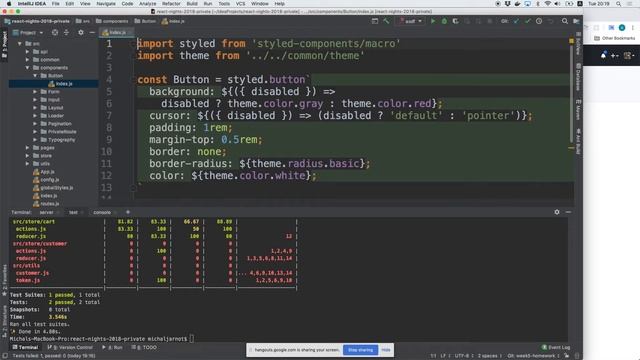The height and width of the screenshot is (360, 640).
Task: Open the Terminal tool window button
Action: [x=25, y=347]
